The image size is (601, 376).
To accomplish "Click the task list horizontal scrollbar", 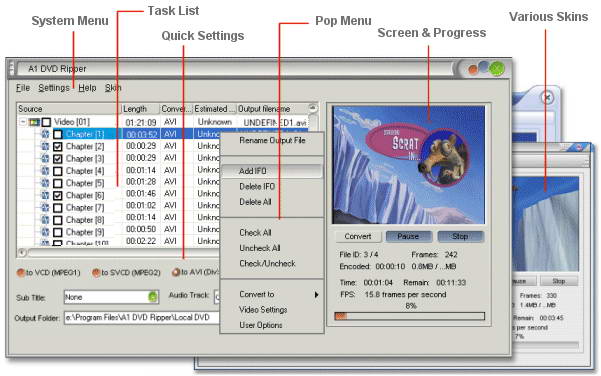I will click(123, 253).
